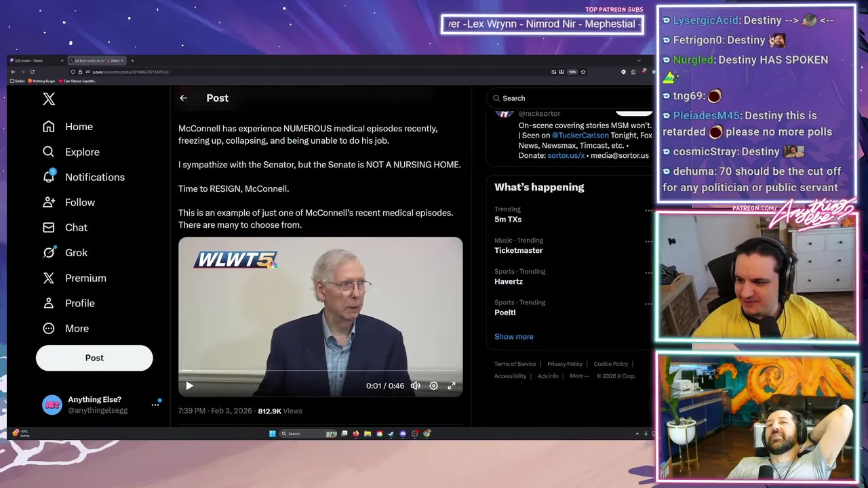
Task: Open Ads info footer link
Action: [x=548, y=376]
